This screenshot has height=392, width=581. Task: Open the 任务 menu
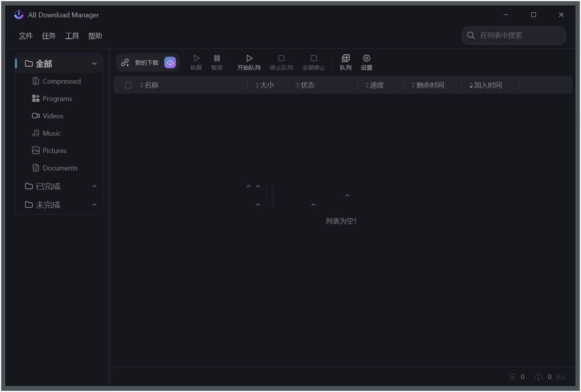tap(49, 35)
